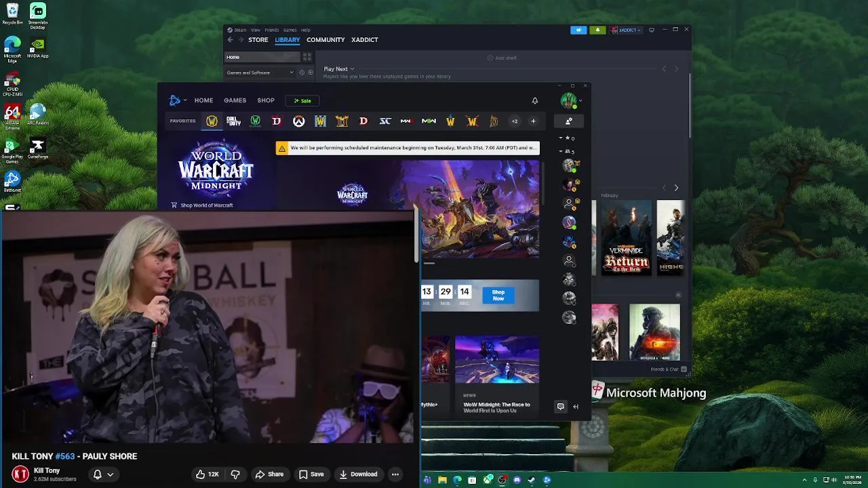Open Vermintide Return to the Reik cover
868x488 pixels.
[x=626, y=237]
